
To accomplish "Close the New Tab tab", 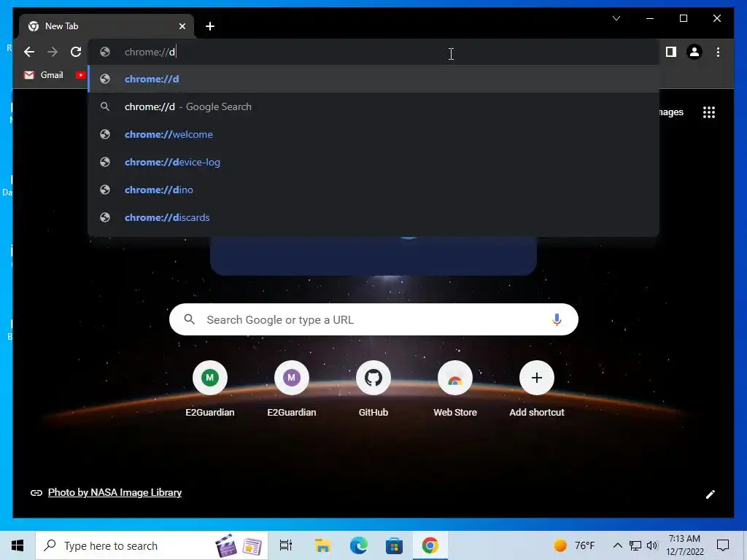I will [182, 26].
